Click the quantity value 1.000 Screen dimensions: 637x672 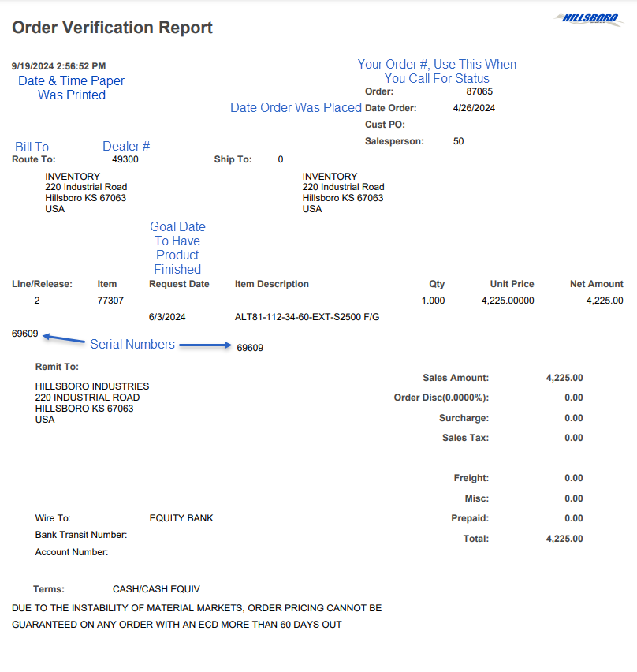[433, 301]
